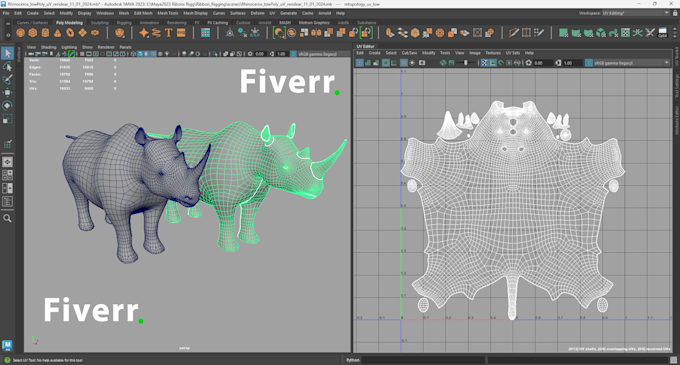The height and width of the screenshot is (365, 680).
Task: Create a polygon sphere from the shelf
Action: point(20,33)
